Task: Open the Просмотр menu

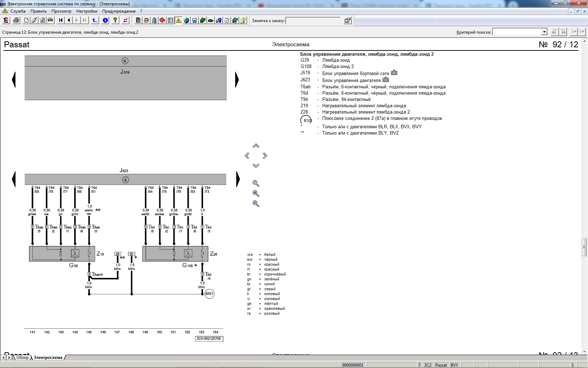Action: pos(61,11)
